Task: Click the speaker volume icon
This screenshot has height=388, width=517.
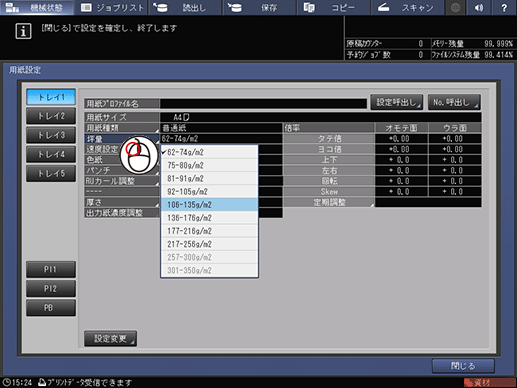Action: tap(479, 7)
